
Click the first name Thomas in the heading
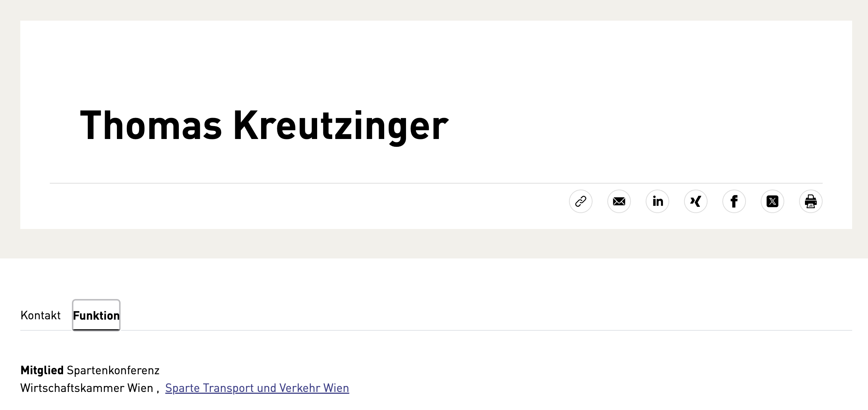coord(151,125)
